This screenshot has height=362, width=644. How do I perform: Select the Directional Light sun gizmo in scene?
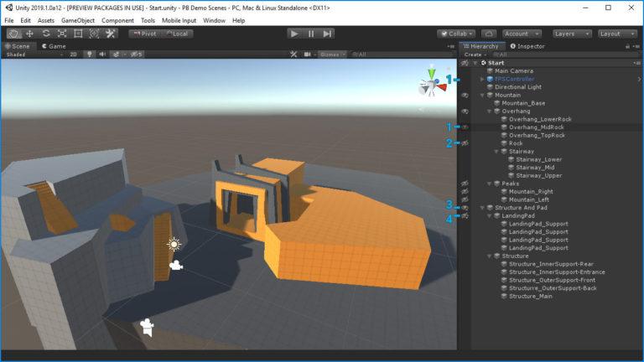point(174,244)
